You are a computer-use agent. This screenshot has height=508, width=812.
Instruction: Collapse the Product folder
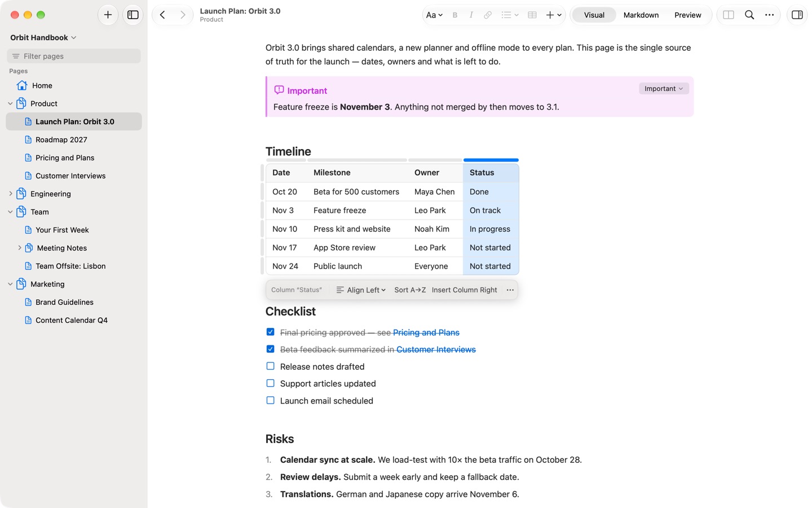(x=10, y=103)
